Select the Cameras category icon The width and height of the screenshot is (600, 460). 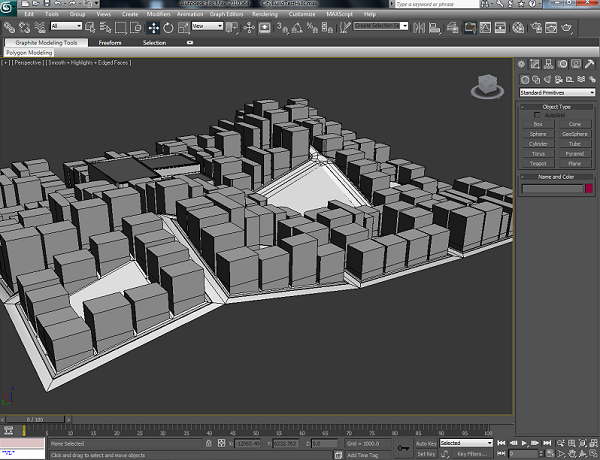click(x=557, y=79)
